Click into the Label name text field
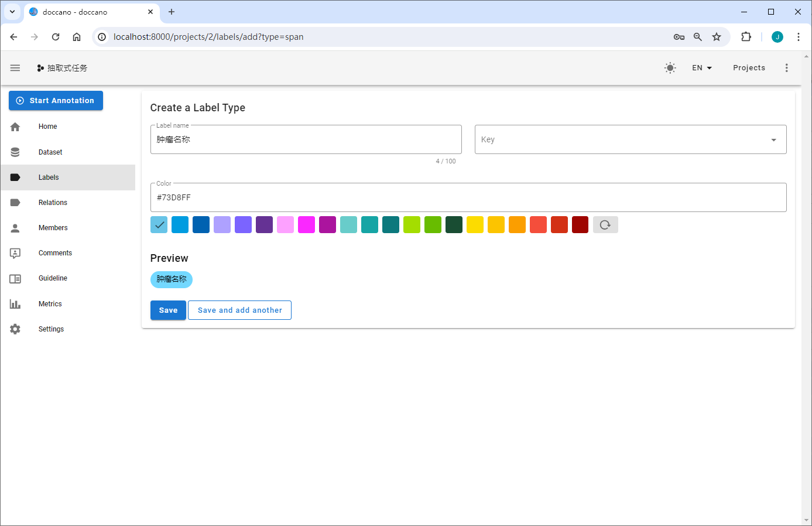 306,140
